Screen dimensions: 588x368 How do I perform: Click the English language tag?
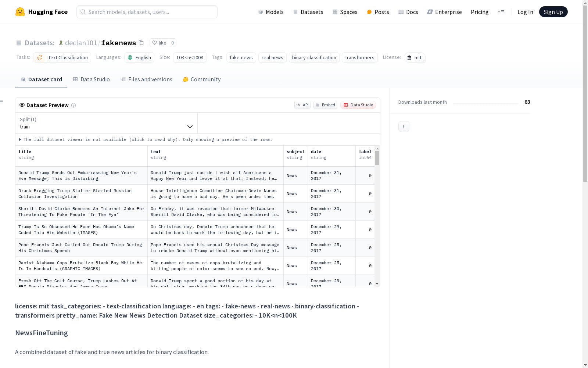139,57
